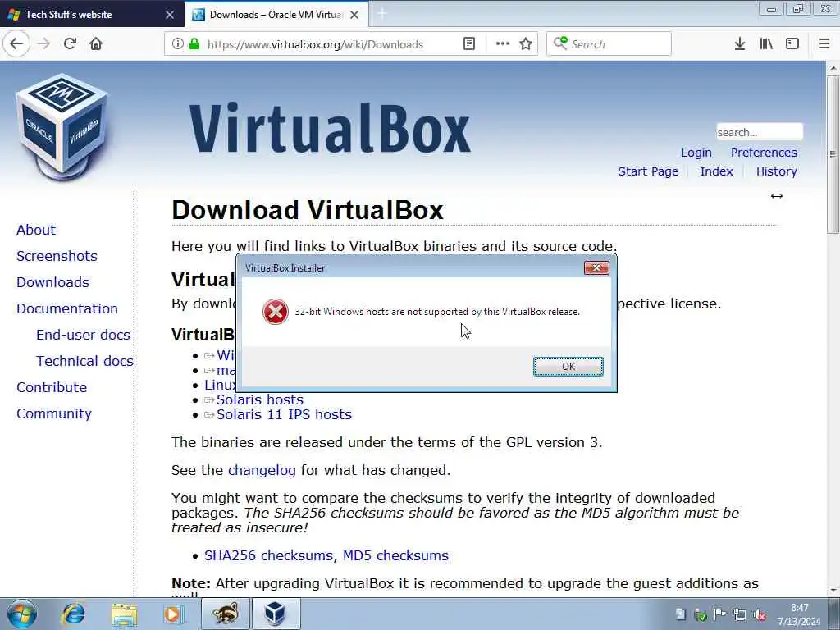Open Documentation in the sidebar
The height and width of the screenshot is (630, 840).
67,308
